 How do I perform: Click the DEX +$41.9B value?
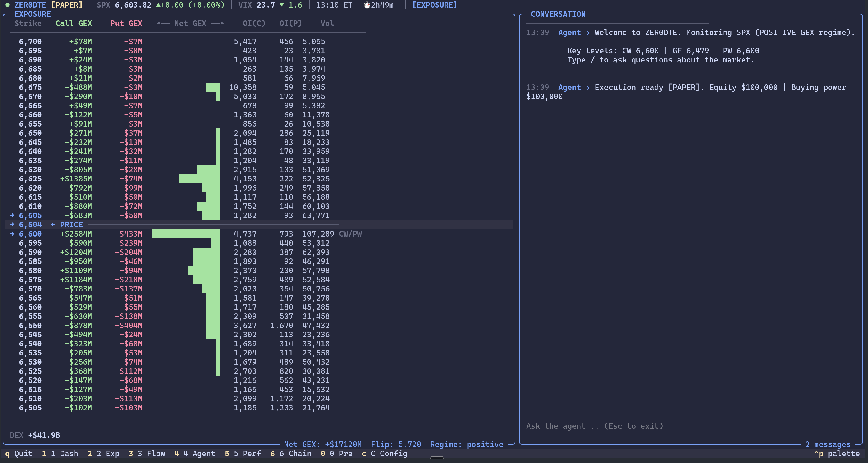pyautogui.click(x=35, y=435)
